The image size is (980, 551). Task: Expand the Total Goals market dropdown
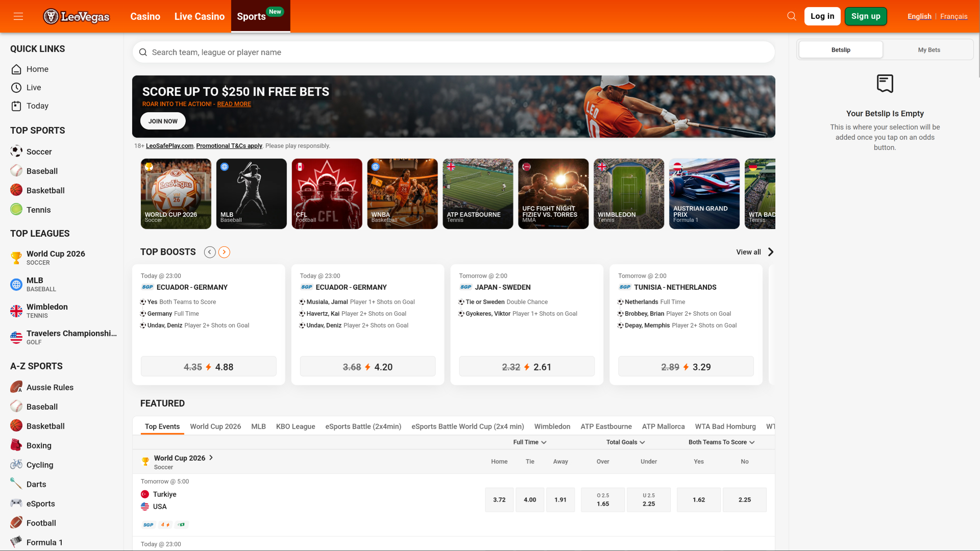pos(626,442)
